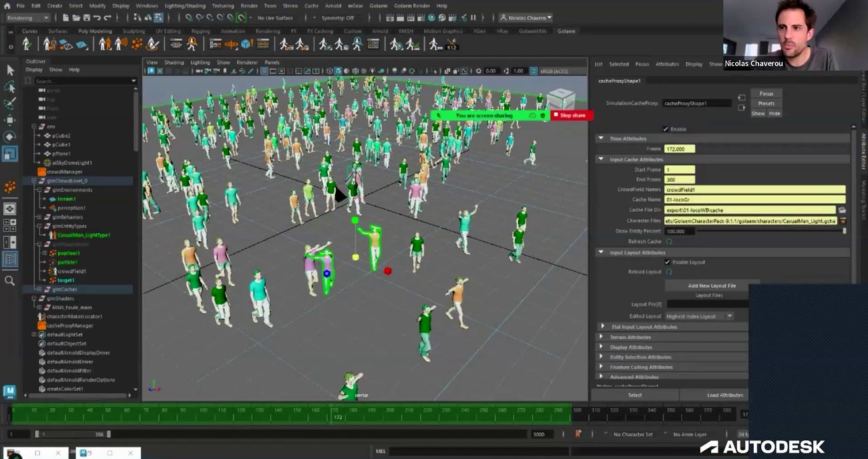This screenshot has height=459, width=868.
Task: Click the Open Scene folder icon
Action: coord(77,18)
